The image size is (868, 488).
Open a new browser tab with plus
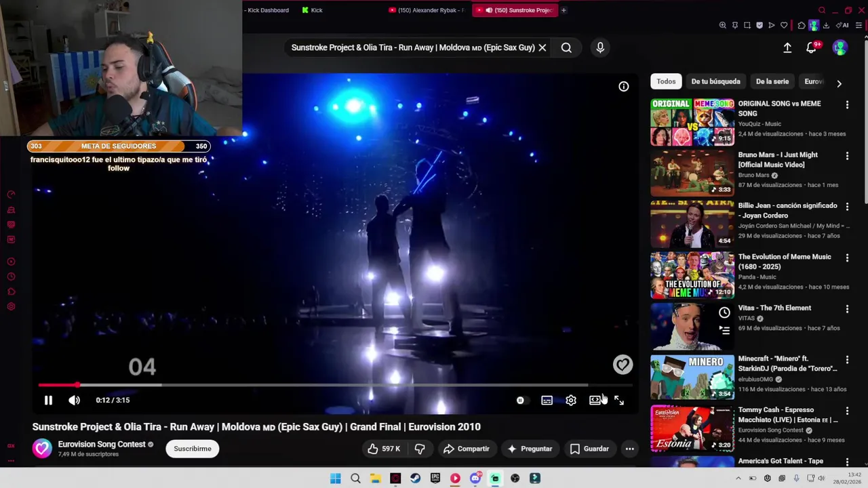(x=564, y=10)
